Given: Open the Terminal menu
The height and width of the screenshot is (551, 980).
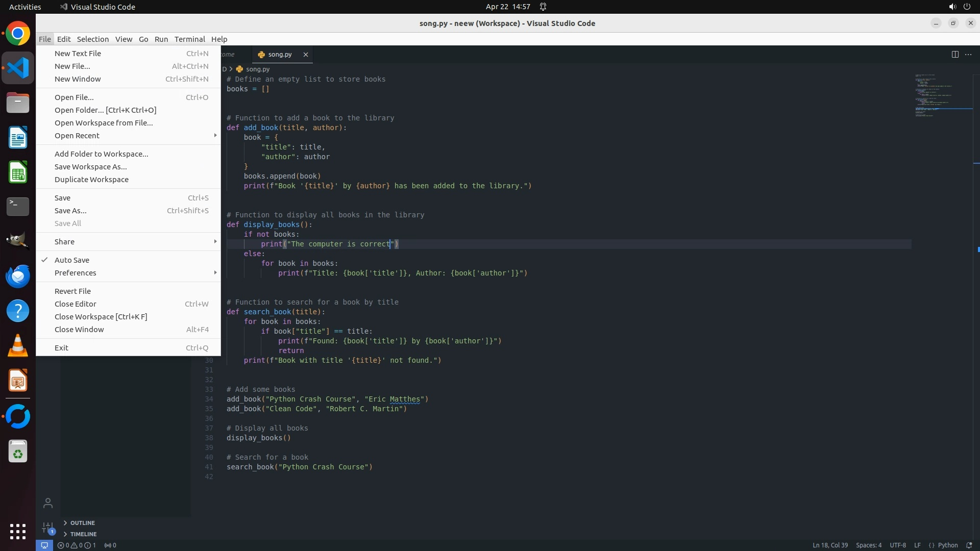Looking at the screenshot, I should (189, 39).
